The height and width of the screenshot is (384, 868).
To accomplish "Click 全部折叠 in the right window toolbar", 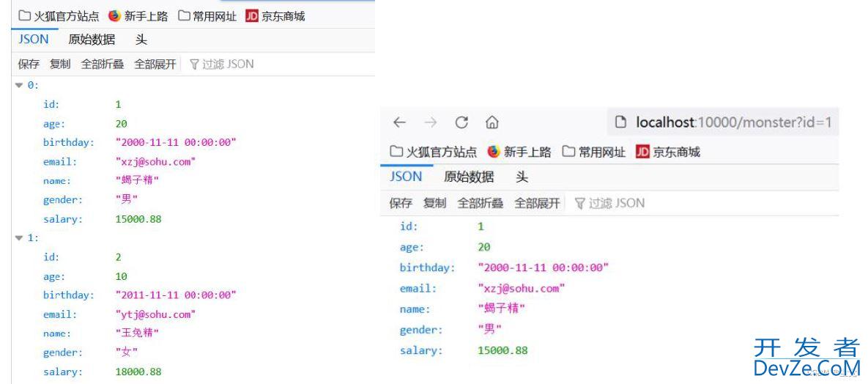I will [x=480, y=204].
